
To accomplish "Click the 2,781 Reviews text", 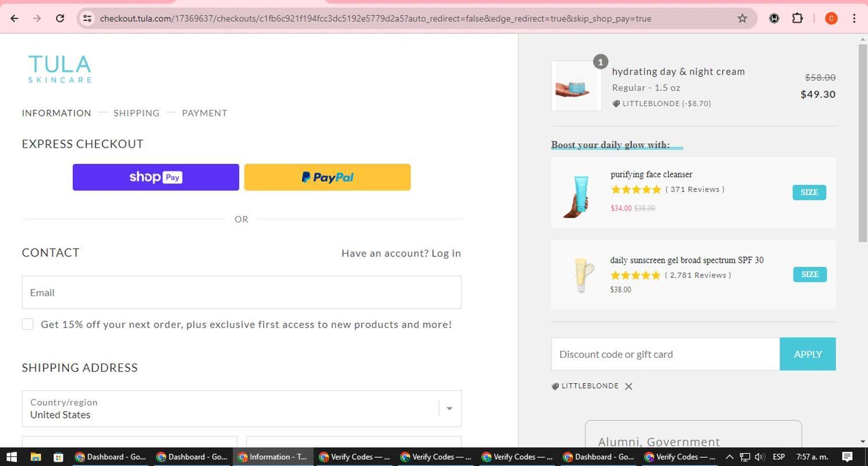I will point(698,275).
